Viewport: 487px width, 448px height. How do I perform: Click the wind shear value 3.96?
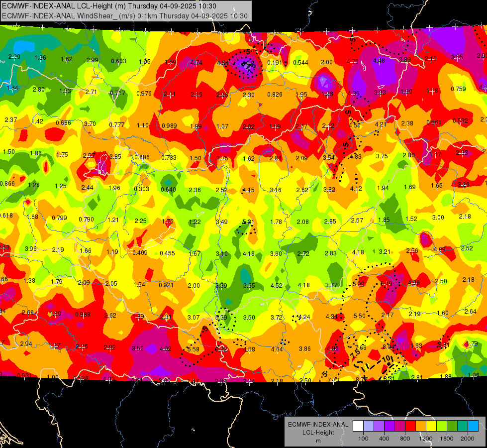[31, 249]
